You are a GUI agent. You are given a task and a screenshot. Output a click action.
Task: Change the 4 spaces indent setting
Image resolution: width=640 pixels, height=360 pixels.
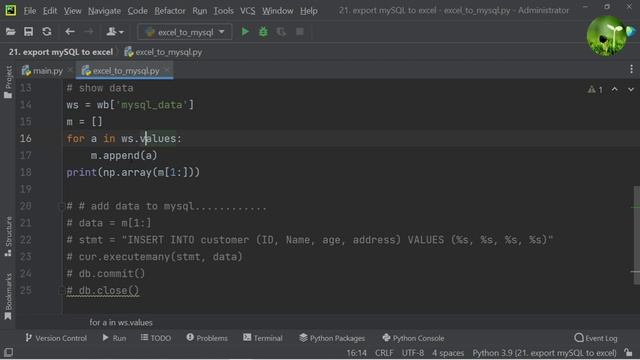(448, 353)
